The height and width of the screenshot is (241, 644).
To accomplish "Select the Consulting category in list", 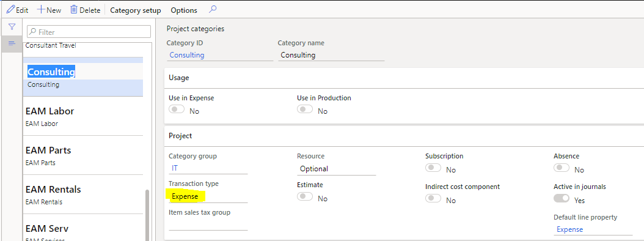I will pyautogui.click(x=83, y=77).
